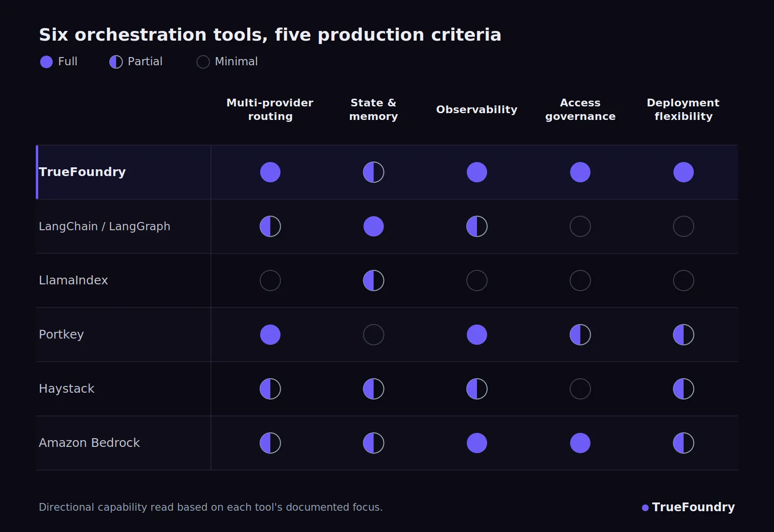Click Haystack's Access governance minimal circle
The width and height of the screenshot is (774, 532).
(x=580, y=389)
